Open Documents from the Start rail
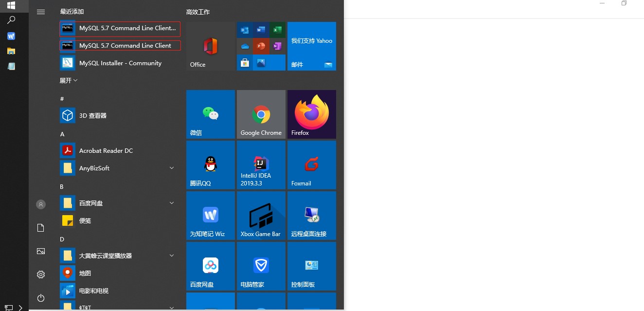This screenshot has width=644, height=311. [x=41, y=228]
